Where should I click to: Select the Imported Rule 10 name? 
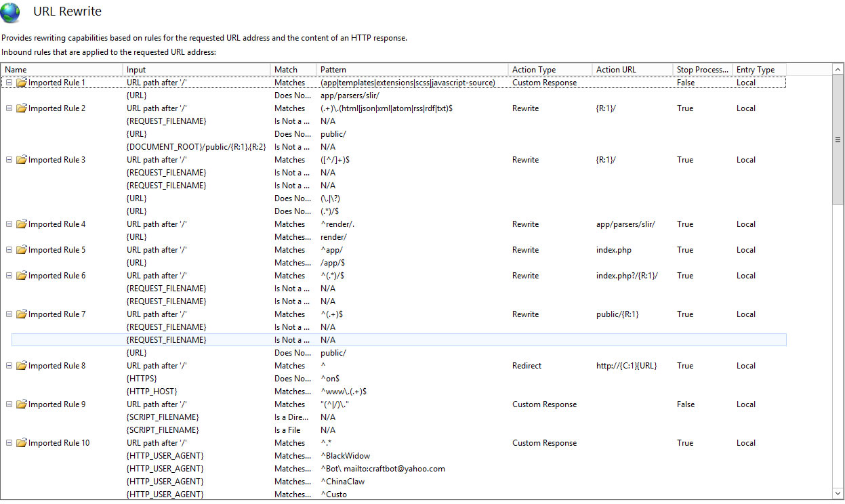click(59, 443)
